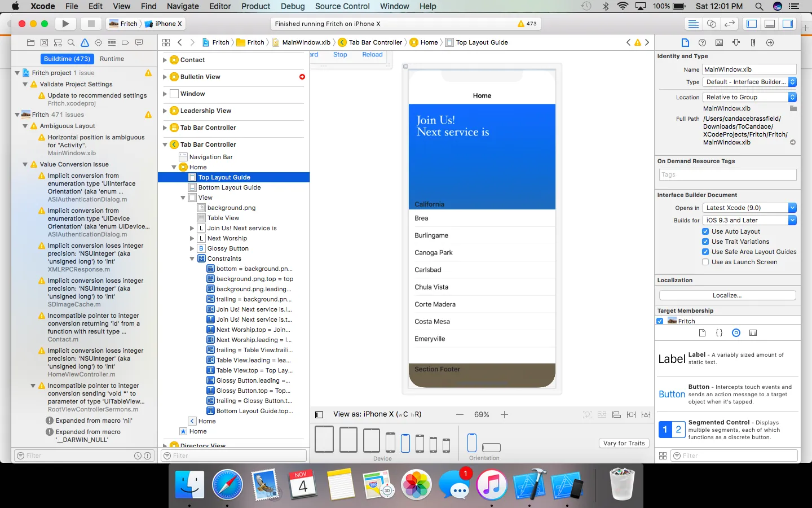This screenshot has height=508, width=812.
Task: Open the Location dropdown
Action: 749,97
